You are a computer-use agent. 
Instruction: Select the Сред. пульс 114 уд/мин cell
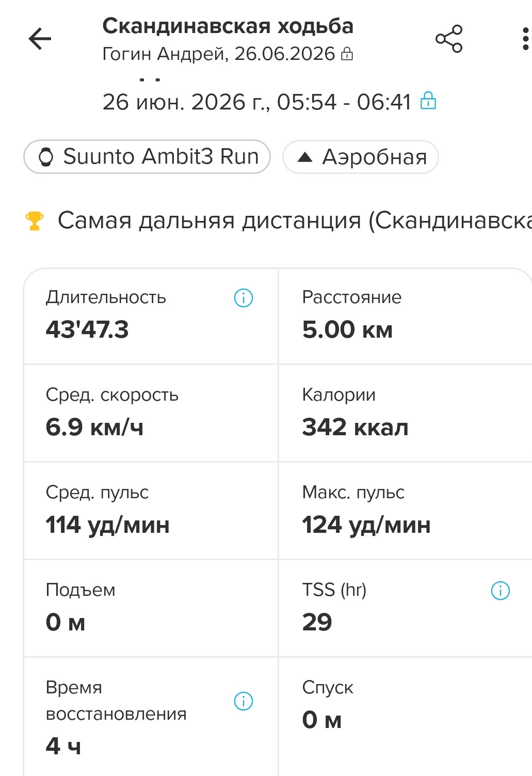point(151,511)
